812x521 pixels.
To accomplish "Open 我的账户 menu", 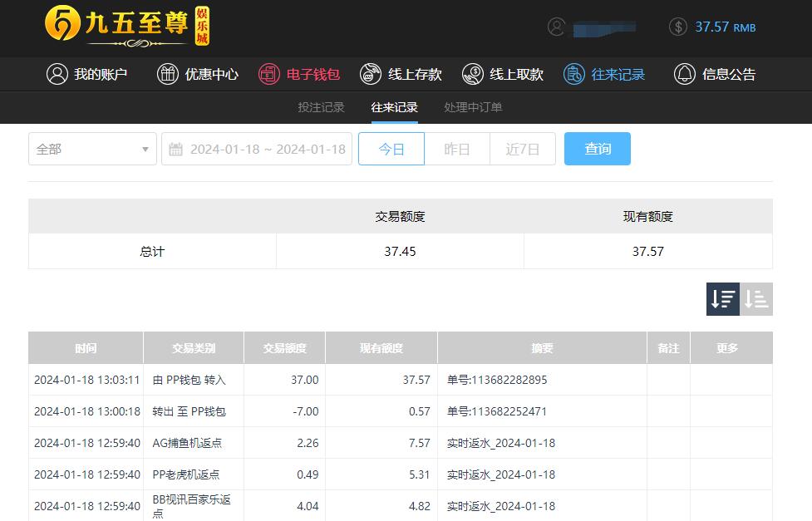I will coord(86,74).
